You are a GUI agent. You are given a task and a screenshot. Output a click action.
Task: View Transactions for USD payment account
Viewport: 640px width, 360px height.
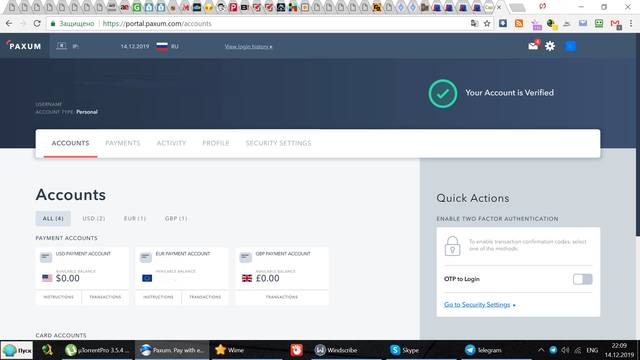tap(105, 297)
